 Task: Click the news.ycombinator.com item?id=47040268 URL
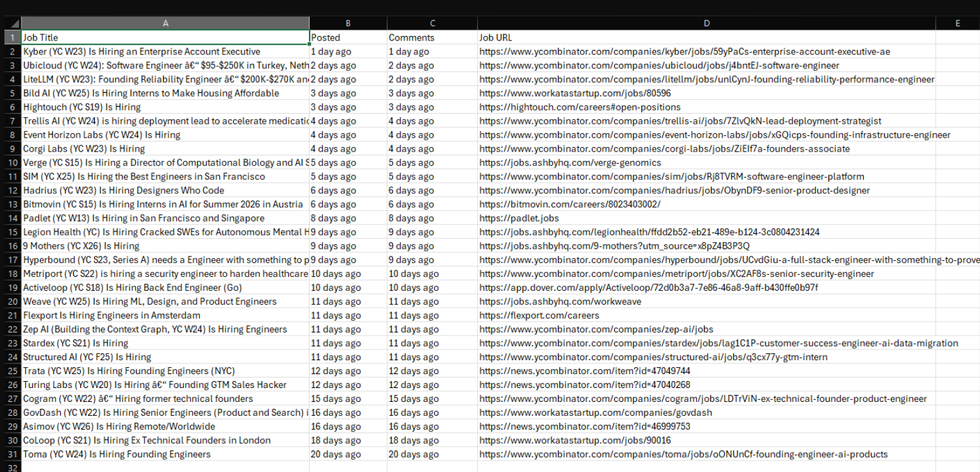click(x=706, y=385)
